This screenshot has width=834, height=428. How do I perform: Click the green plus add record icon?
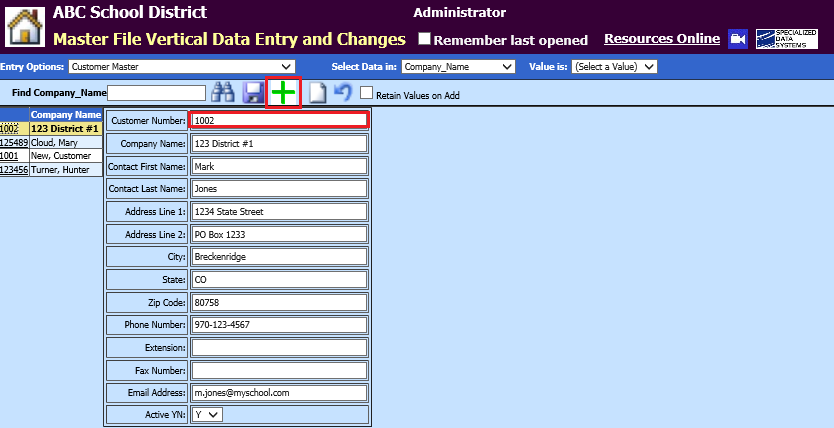coord(285,93)
